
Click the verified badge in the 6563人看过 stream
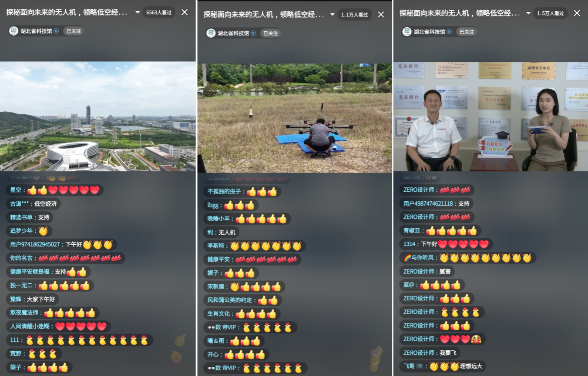[56, 31]
